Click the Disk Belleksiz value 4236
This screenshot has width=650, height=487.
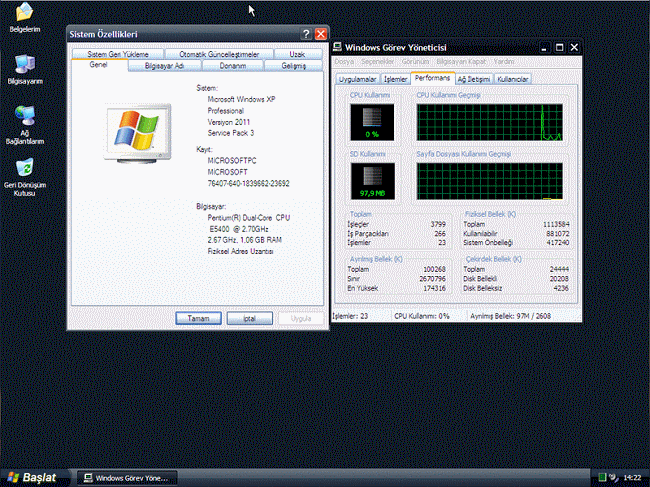(561, 288)
